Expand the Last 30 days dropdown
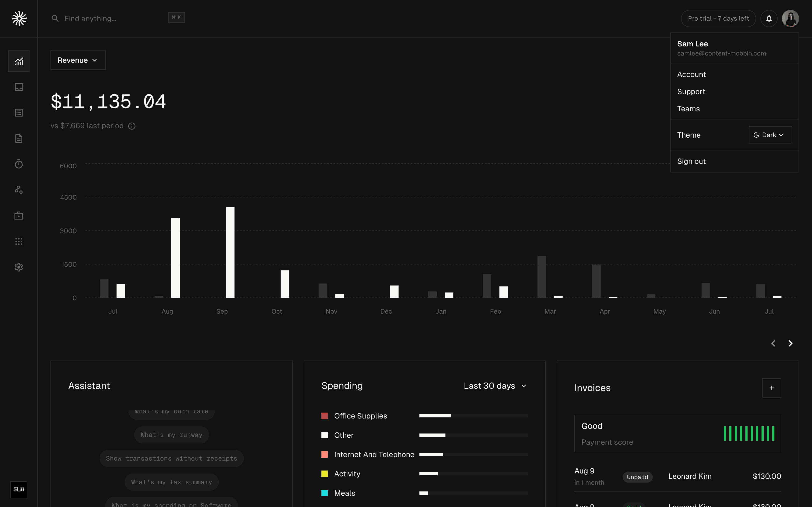Viewport: 812px width, 507px height. pyautogui.click(x=495, y=386)
